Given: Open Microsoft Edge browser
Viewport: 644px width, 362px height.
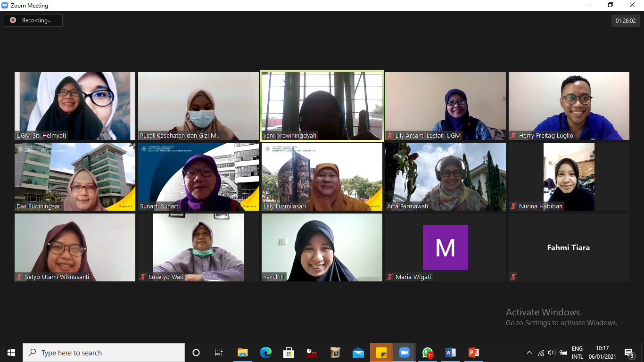Looking at the screenshot, I should [x=265, y=352].
